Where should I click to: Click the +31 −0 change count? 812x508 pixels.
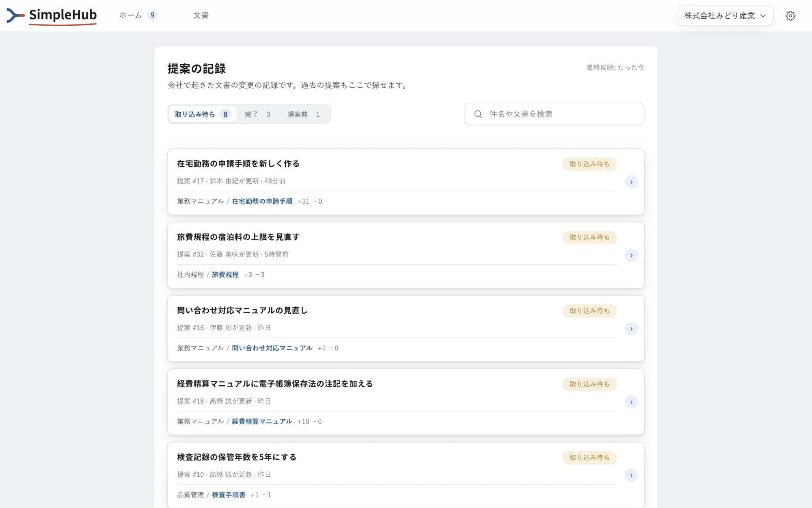tap(310, 202)
